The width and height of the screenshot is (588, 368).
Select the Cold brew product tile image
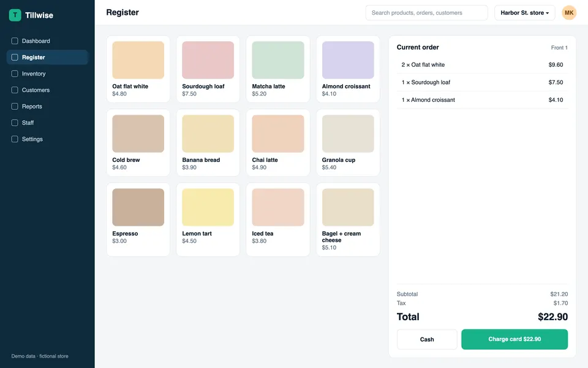(x=138, y=134)
